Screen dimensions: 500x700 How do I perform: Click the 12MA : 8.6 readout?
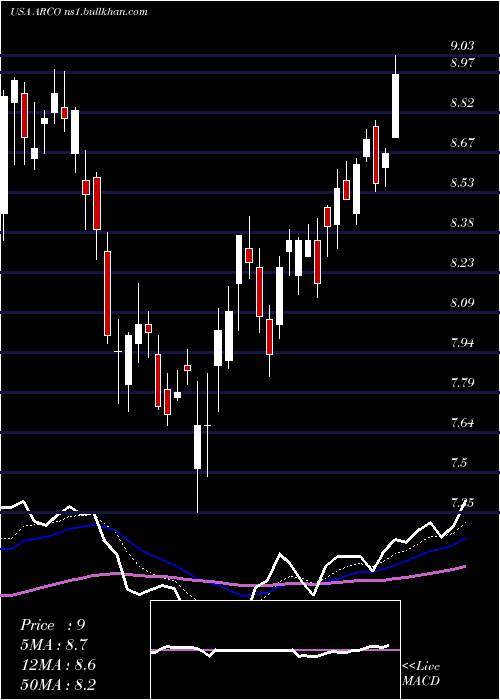click(x=58, y=665)
